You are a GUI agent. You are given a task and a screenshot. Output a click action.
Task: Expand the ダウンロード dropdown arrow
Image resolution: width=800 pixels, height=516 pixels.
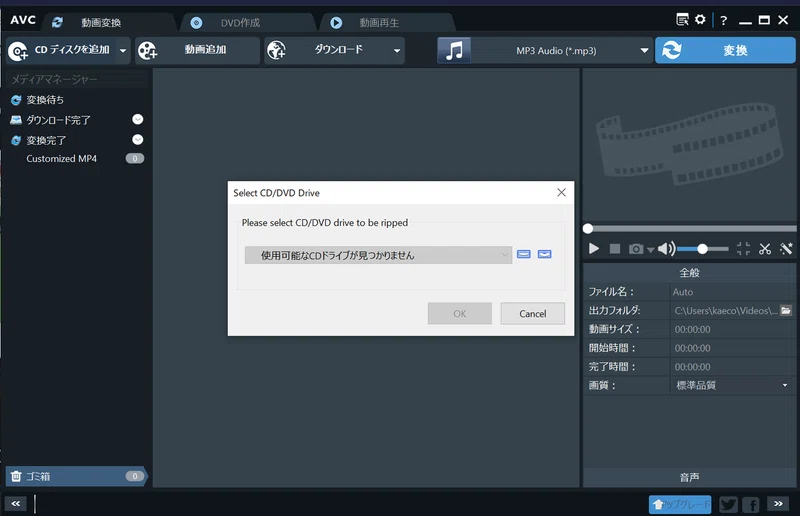[x=397, y=51]
